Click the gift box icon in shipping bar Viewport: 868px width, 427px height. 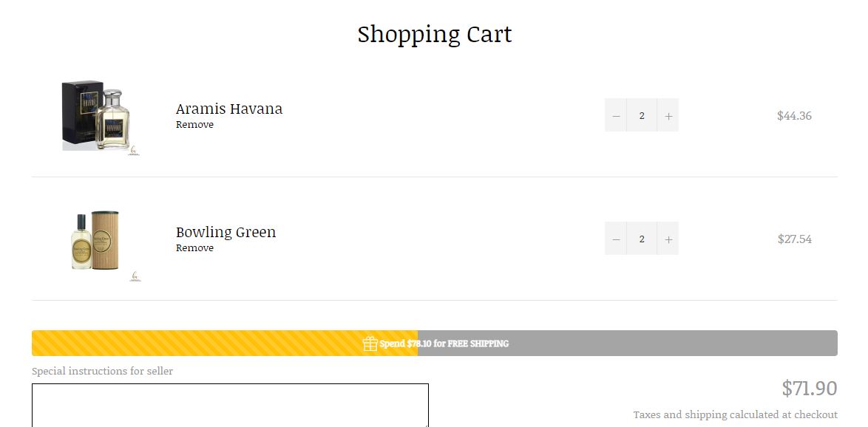370,344
